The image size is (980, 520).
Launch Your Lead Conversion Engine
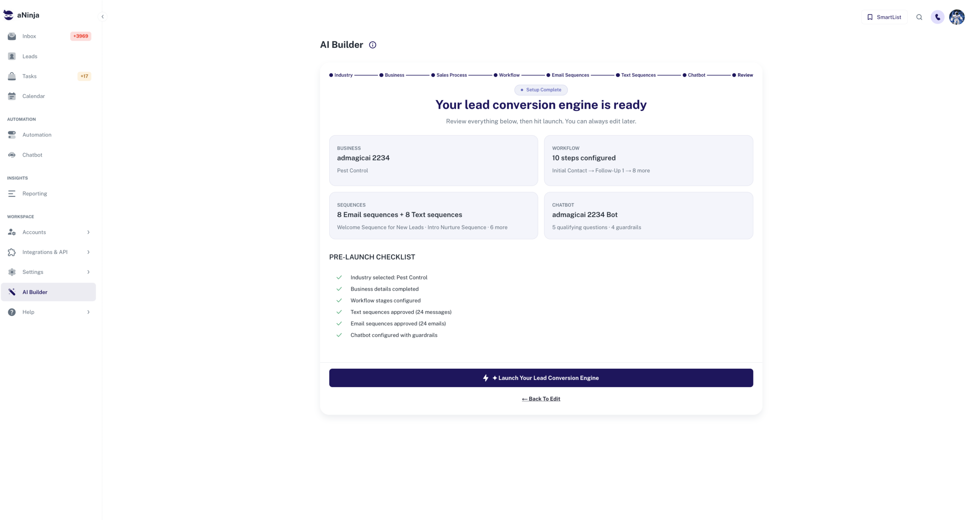point(541,378)
